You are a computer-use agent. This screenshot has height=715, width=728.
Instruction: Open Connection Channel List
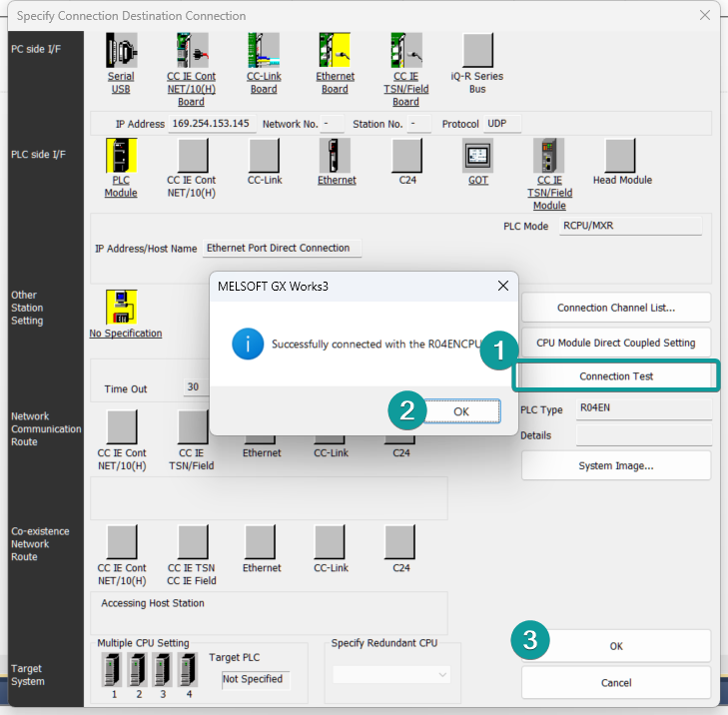coord(616,308)
